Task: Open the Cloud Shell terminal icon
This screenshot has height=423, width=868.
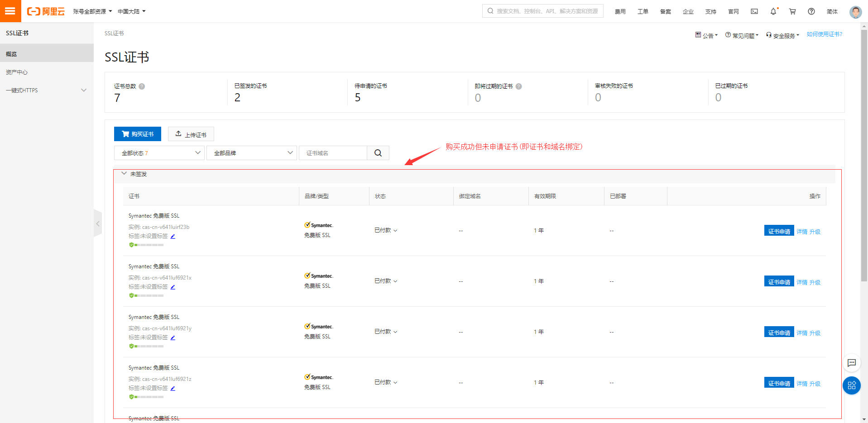Action: click(754, 11)
